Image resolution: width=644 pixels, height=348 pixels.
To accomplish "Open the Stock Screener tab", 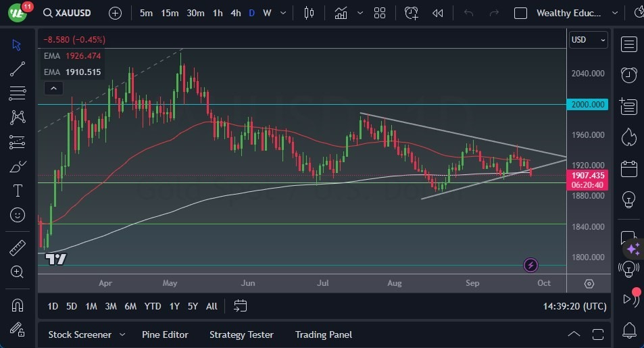I will tap(80, 335).
